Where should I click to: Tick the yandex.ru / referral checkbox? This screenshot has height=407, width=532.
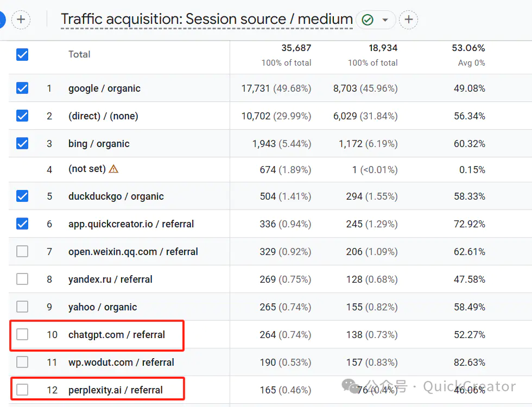click(x=22, y=279)
